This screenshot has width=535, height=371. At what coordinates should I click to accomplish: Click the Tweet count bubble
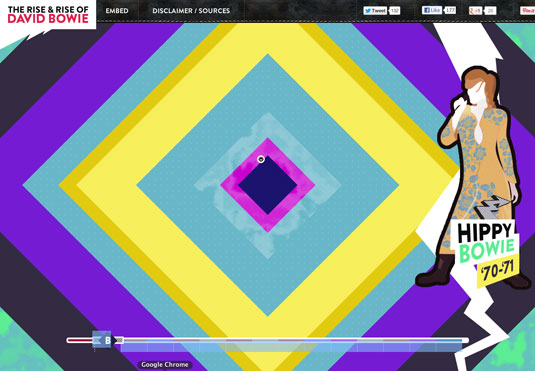point(395,11)
